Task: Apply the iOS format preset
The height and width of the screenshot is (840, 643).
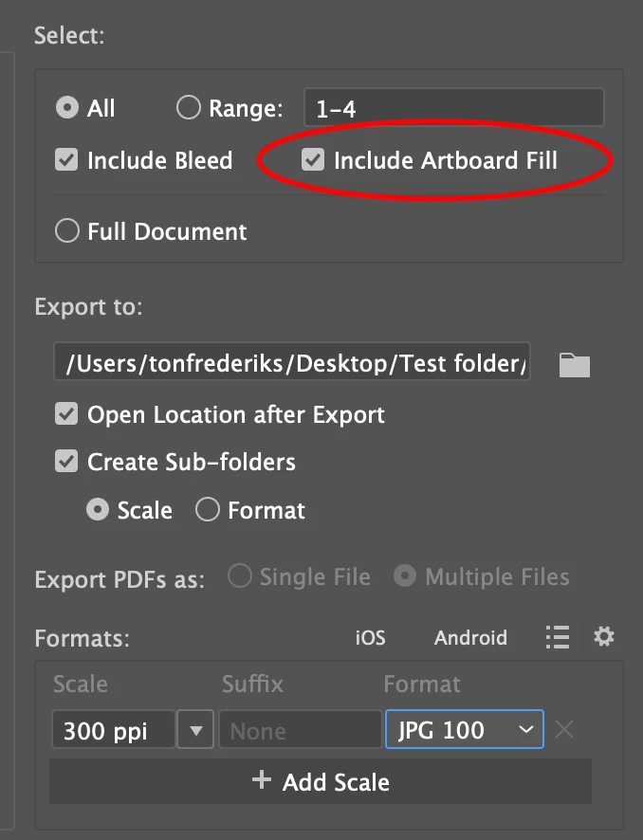Action: (x=370, y=637)
